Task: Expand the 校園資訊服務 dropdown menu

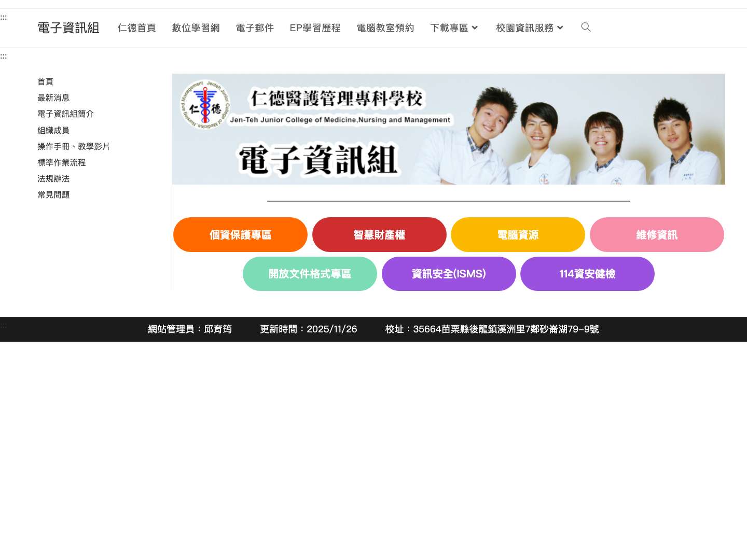Action: click(x=529, y=27)
